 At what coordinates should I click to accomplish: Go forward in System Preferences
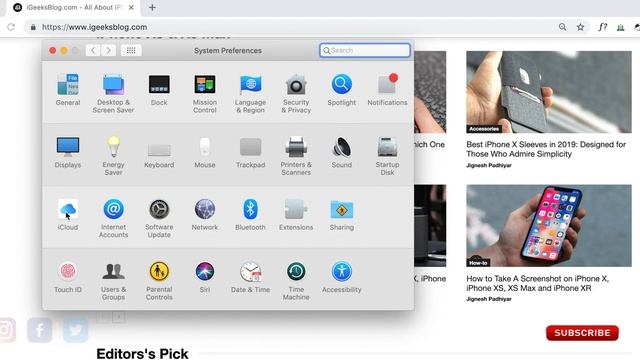tap(108, 50)
